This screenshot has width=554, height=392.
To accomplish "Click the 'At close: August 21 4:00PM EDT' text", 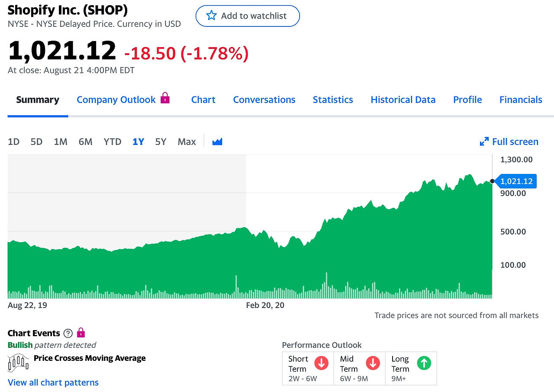I will pos(71,70).
